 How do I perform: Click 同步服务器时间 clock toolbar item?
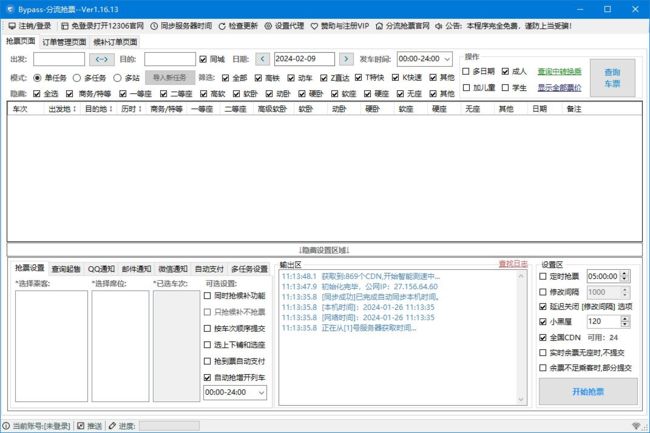pos(181,26)
